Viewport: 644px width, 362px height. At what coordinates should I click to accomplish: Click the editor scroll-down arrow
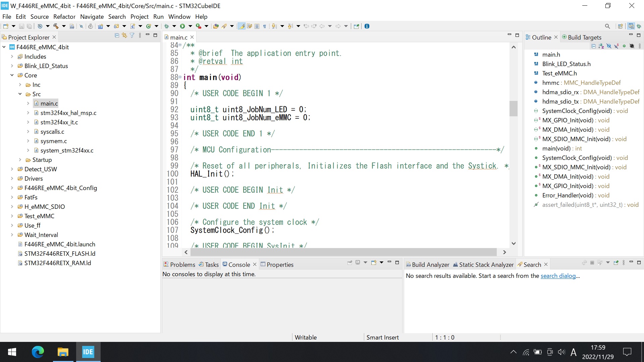click(514, 243)
